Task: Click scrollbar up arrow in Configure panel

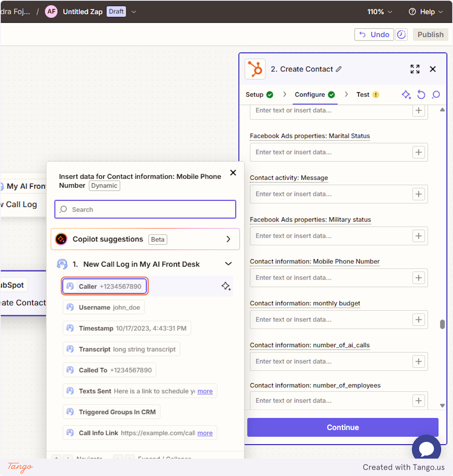Action: tap(442, 110)
